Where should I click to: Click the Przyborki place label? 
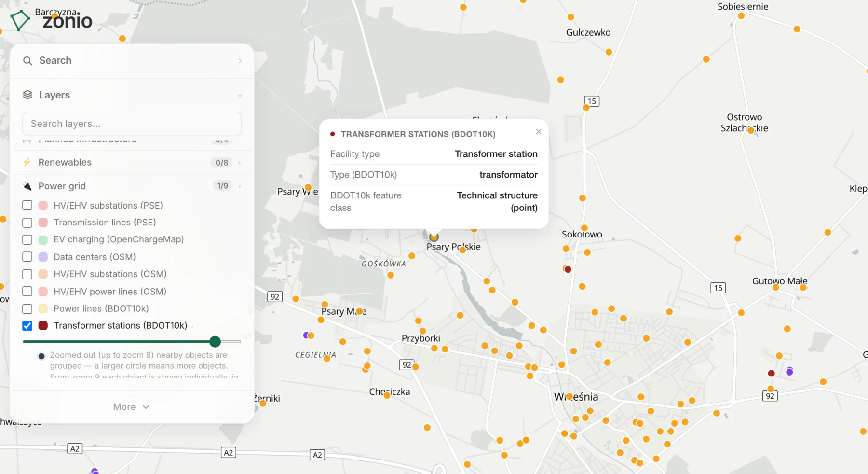coord(421,338)
